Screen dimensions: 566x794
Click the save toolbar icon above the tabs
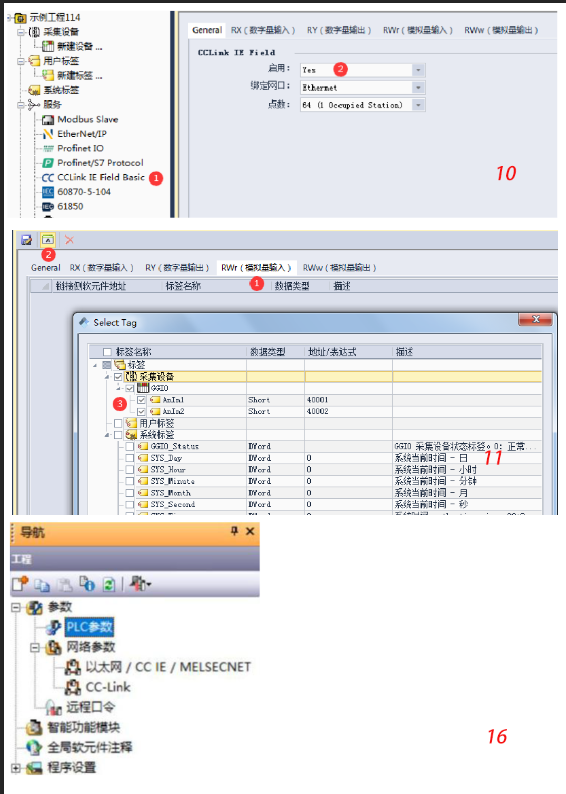pyautogui.click(x=26, y=240)
